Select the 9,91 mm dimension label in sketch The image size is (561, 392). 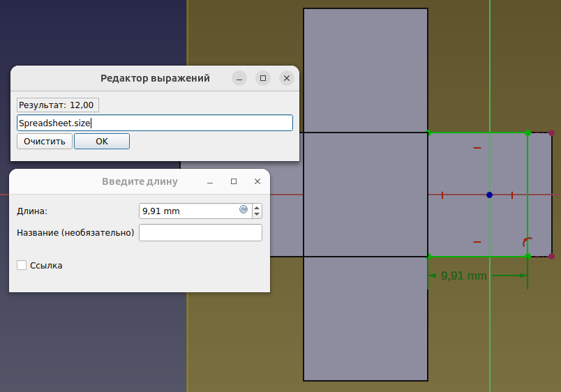464,276
